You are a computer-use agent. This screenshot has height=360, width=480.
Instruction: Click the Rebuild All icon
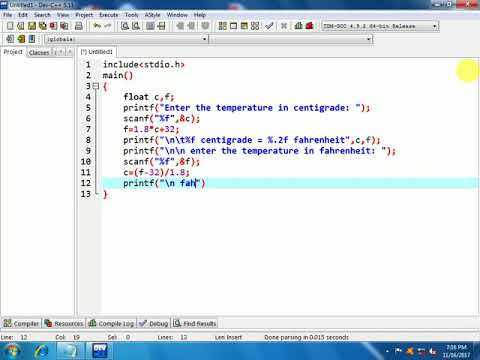tap(255, 26)
